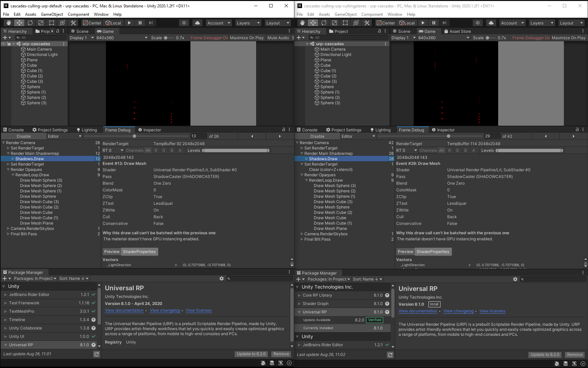
Task: Refresh package list in right Package Manager
Action: coord(390,355)
